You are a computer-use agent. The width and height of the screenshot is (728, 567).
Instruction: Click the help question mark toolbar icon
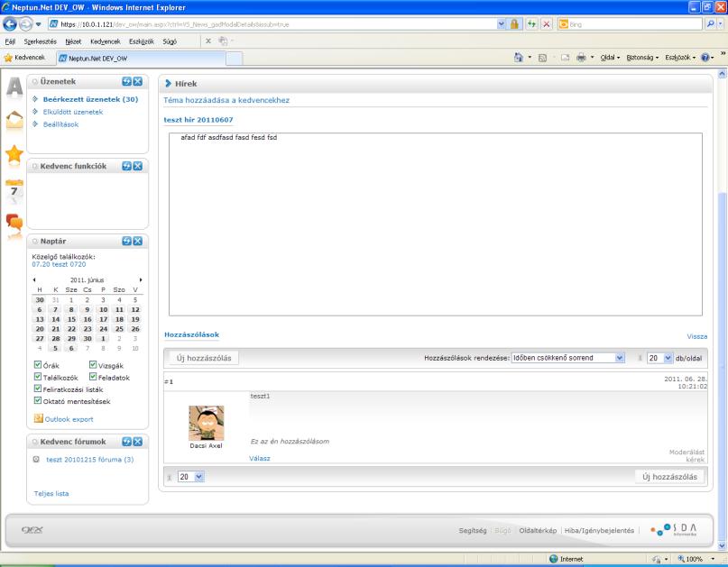point(705,57)
